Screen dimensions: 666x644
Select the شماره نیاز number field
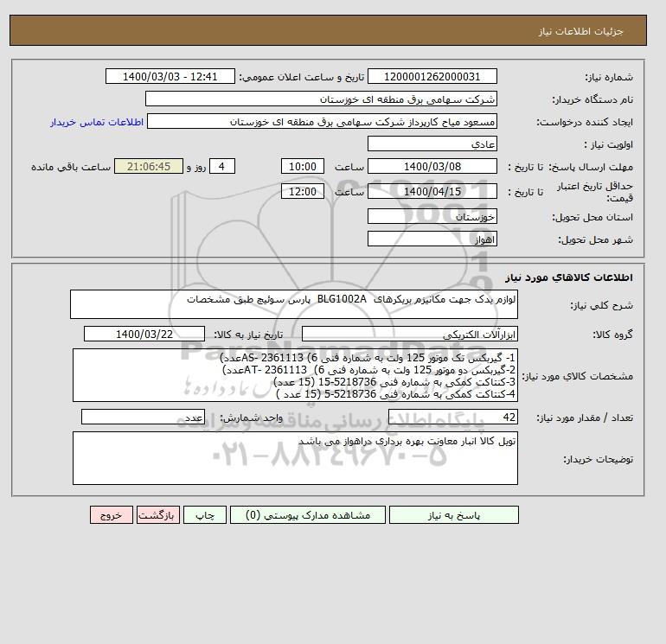[432, 77]
